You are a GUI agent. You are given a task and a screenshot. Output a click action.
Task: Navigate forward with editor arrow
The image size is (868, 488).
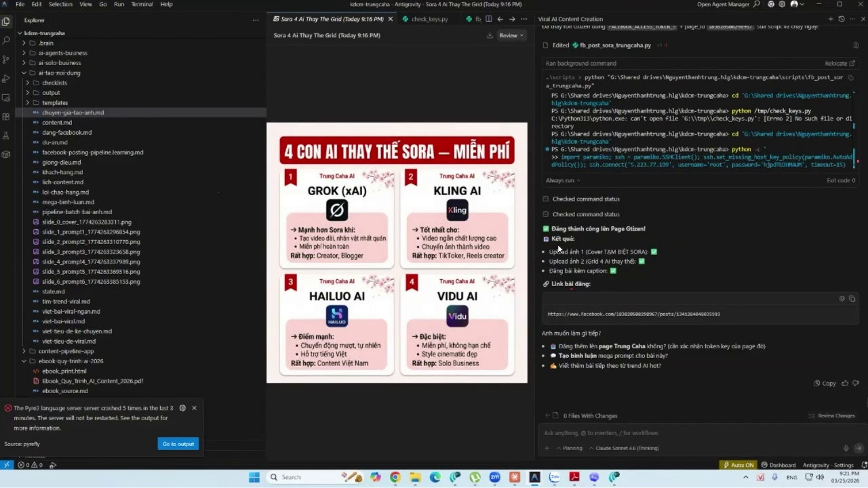[512, 19]
